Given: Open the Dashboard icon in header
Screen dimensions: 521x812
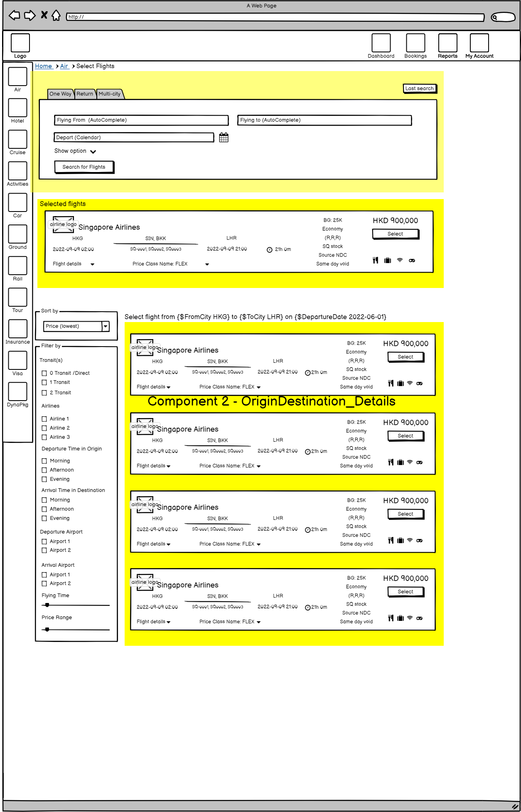Looking at the screenshot, I should click(381, 43).
